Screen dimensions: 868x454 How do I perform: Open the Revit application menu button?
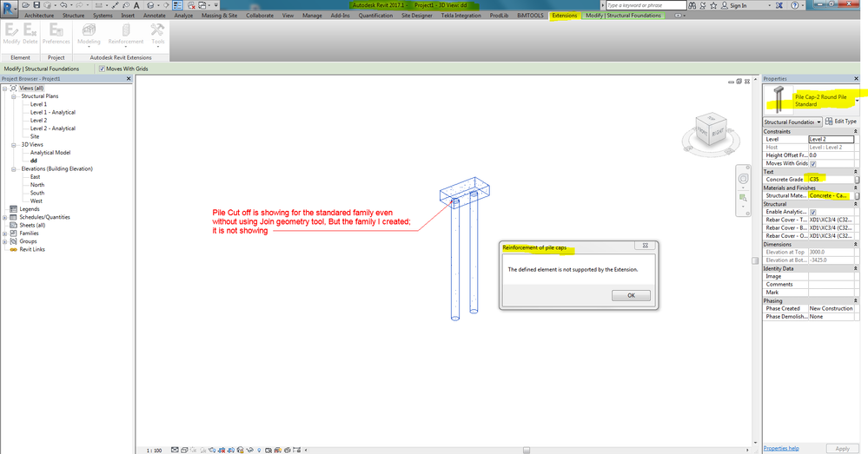tap(9, 9)
